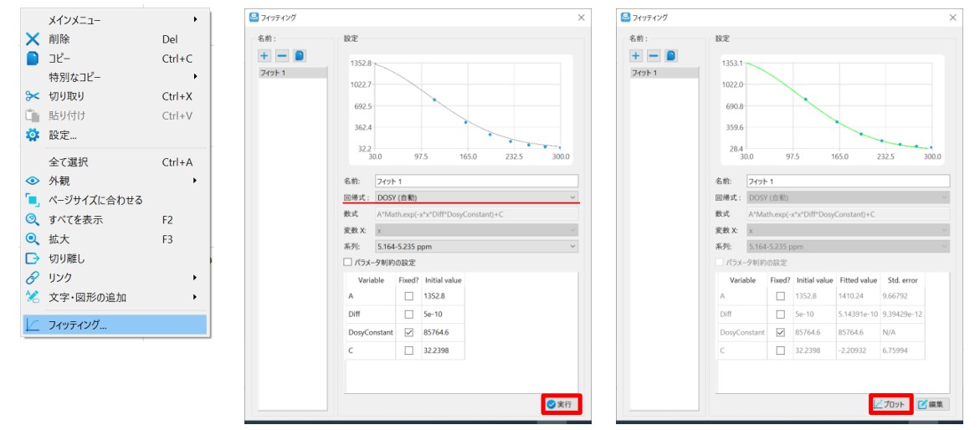The width and height of the screenshot is (980, 430).
Task: Click the duplicate fit icon in right dialog
Action: pyautogui.click(x=671, y=55)
